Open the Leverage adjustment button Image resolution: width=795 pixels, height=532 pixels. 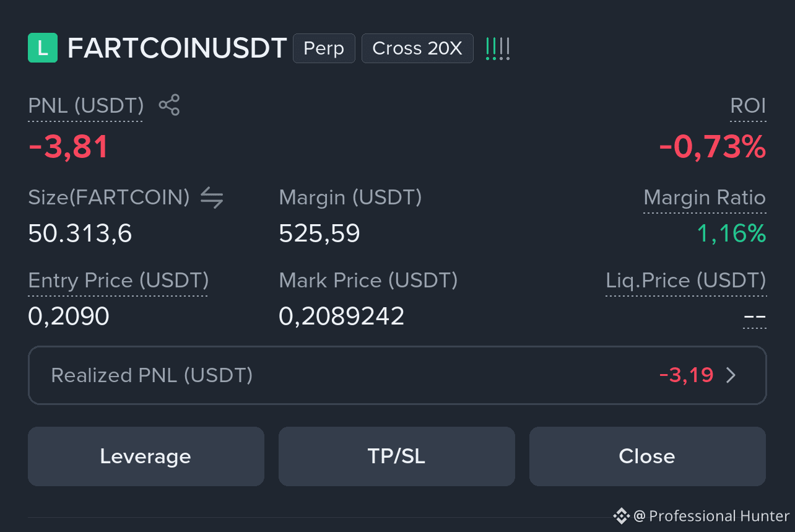(146, 456)
